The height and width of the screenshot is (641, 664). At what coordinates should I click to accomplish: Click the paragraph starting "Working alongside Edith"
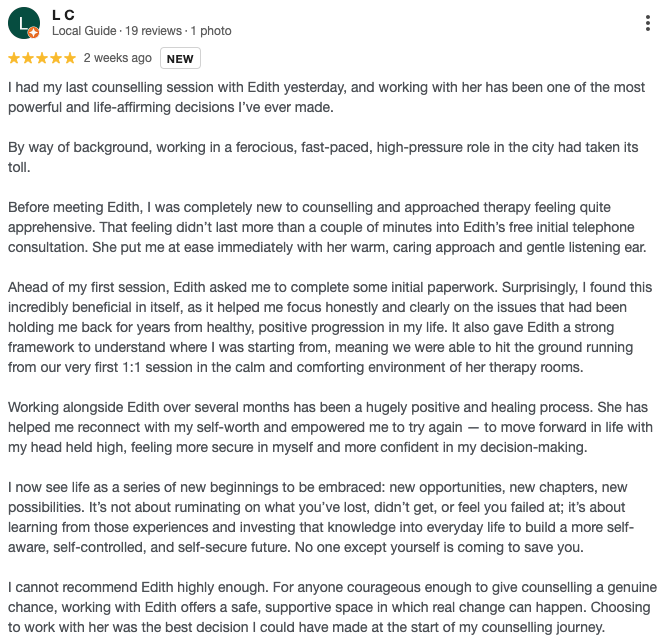(x=330, y=427)
